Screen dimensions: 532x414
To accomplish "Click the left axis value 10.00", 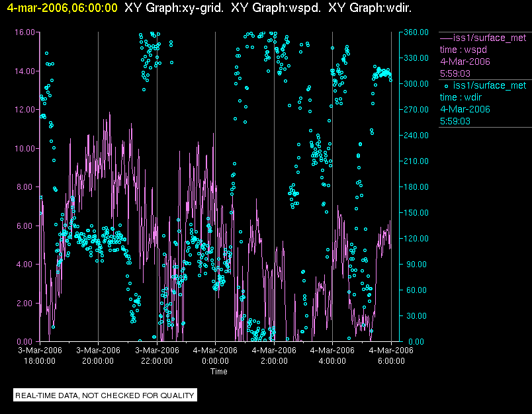I will point(24,149).
